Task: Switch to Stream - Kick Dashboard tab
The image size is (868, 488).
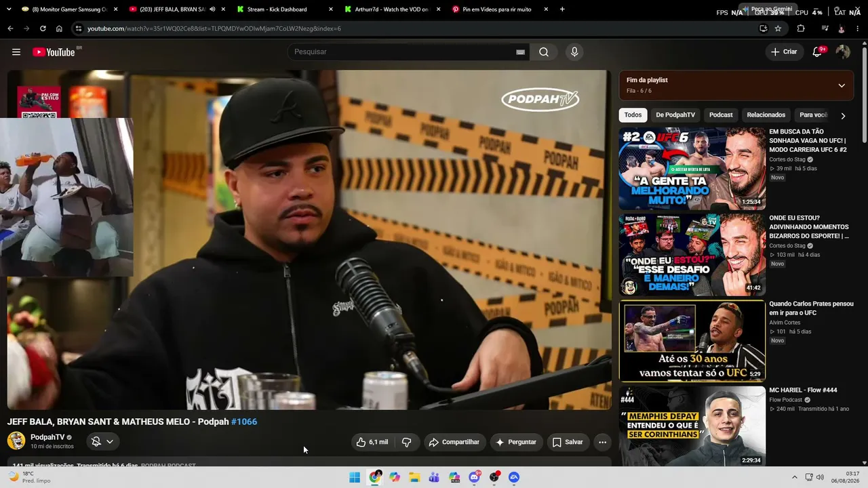Action: 285,9
